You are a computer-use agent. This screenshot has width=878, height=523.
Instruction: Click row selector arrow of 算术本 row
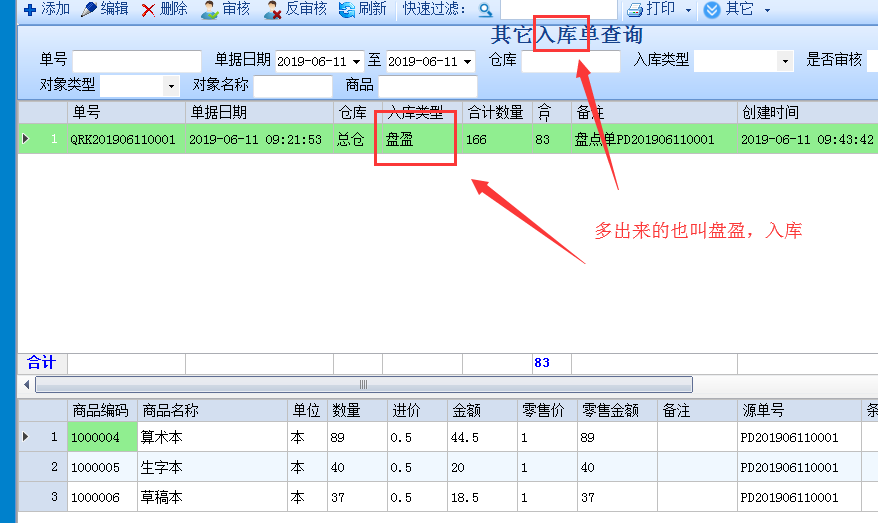coord(26,436)
